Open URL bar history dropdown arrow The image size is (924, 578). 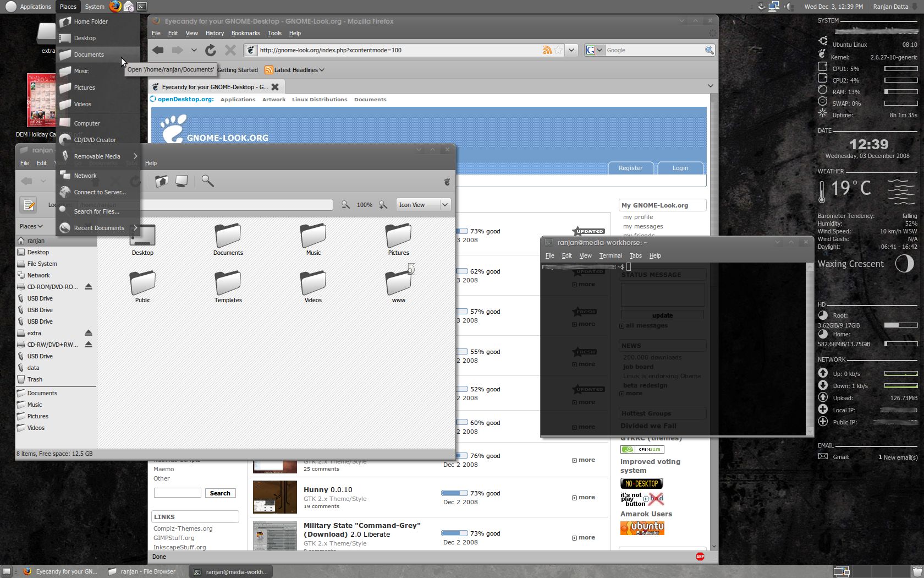click(x=571, y=50)
